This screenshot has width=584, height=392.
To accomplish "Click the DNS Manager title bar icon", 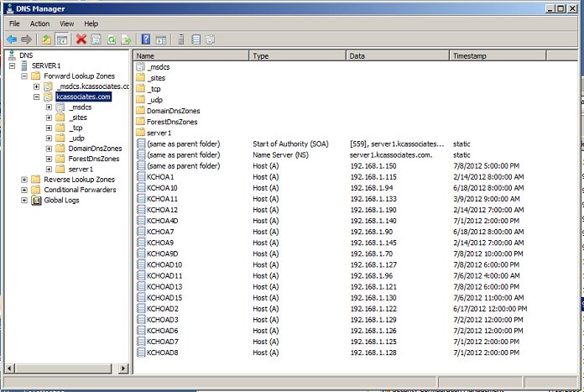I will coord(10,8).
